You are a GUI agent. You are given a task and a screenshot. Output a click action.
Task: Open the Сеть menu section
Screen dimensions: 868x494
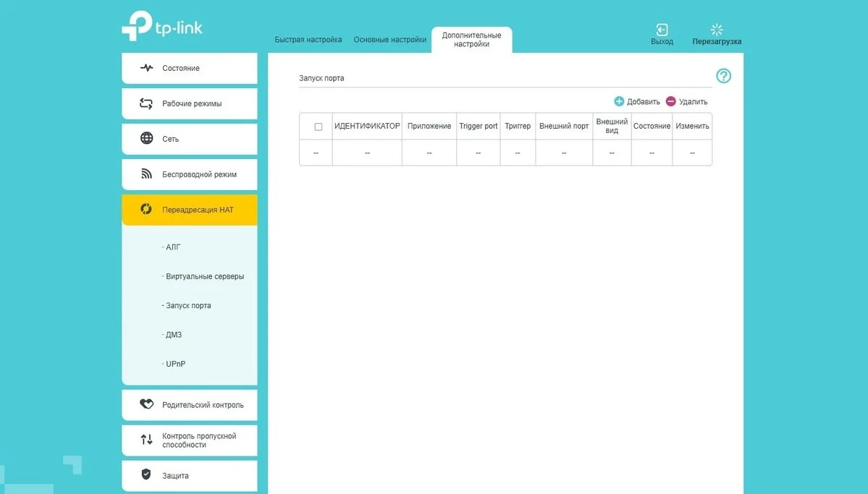point(190,139)
